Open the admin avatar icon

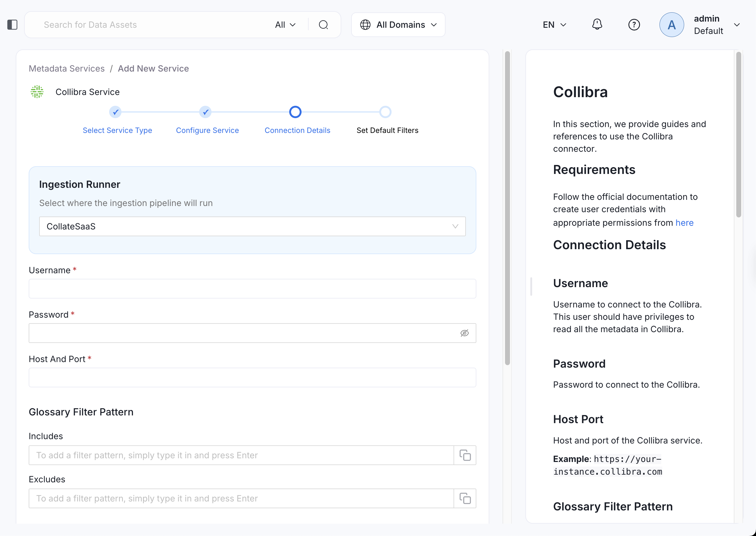click(x=672, y=24)
